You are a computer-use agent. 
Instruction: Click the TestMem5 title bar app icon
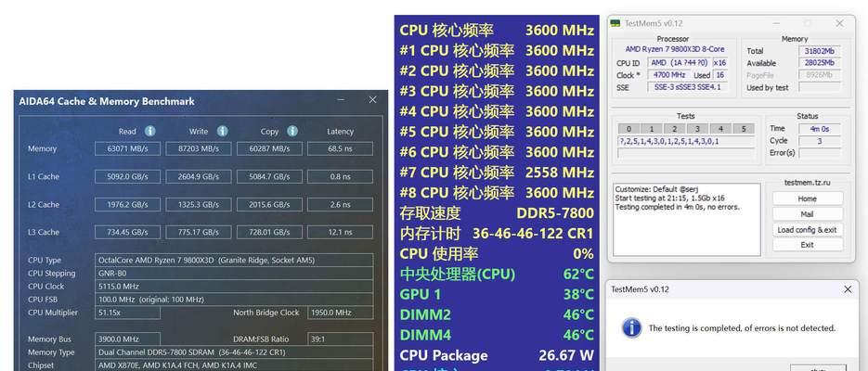pyautogui.click(x=615, y=23)
